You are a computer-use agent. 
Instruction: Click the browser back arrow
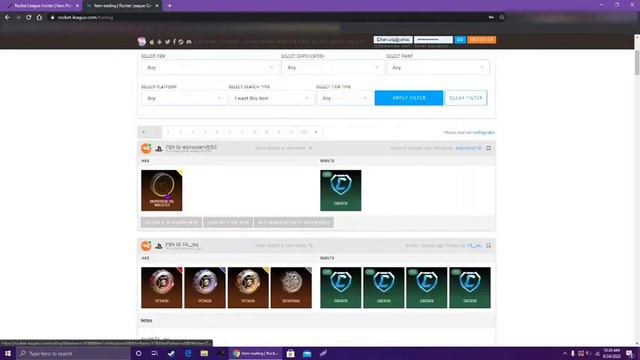point(7,18)
